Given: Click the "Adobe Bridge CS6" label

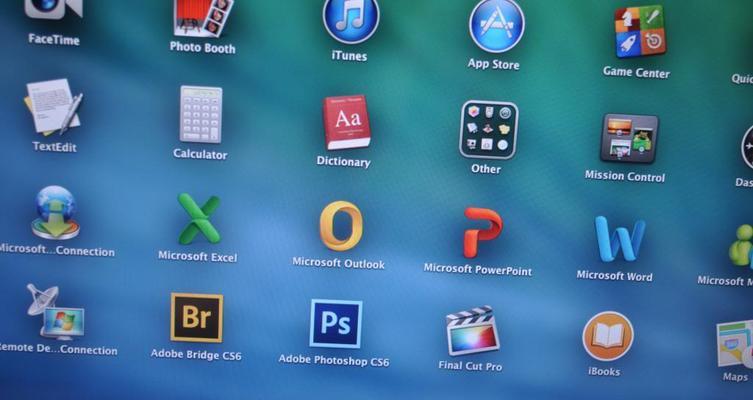Looking at the screenshot, I should [196, 355].
